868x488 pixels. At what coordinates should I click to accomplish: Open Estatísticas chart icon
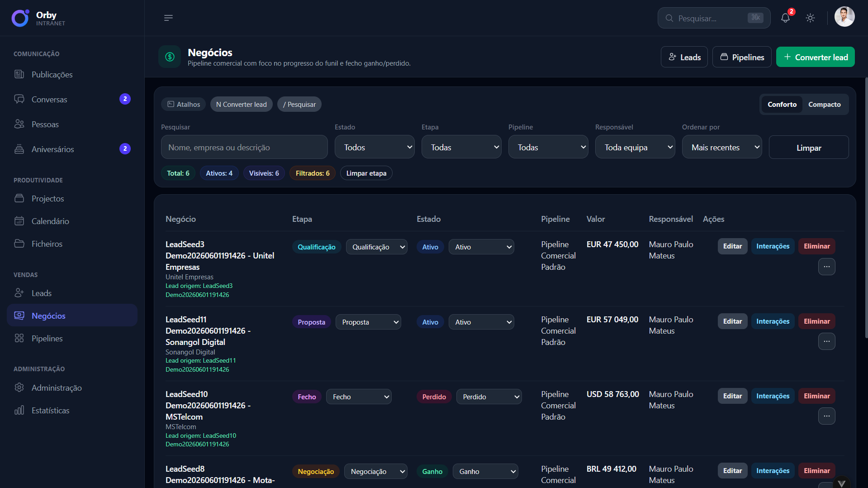pyautogui.click(x=19, y=410)
